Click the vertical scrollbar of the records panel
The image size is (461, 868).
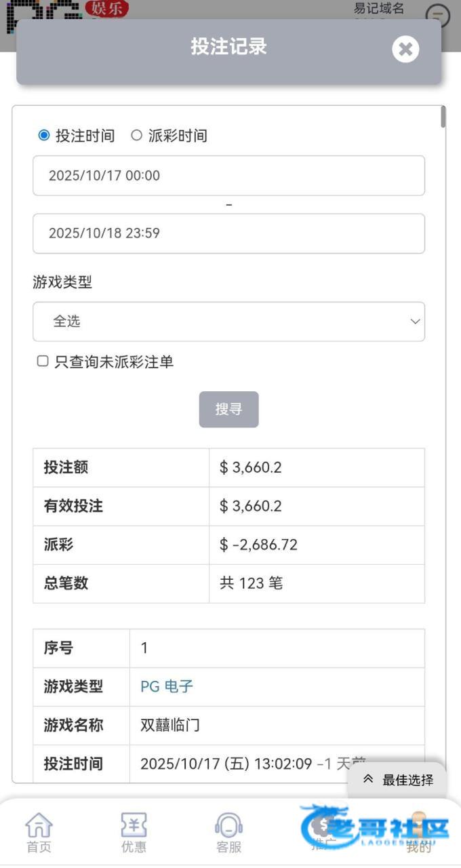[443, 117]
